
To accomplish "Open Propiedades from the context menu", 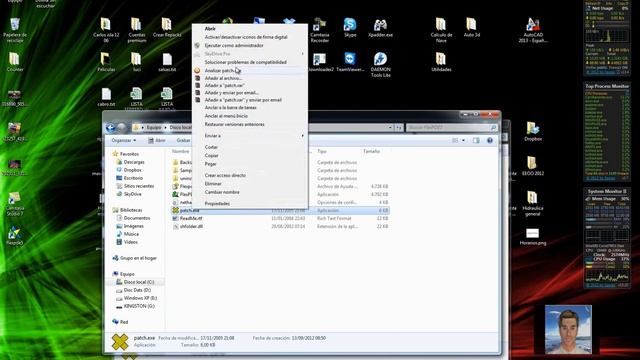I will [x=217, y=203].
